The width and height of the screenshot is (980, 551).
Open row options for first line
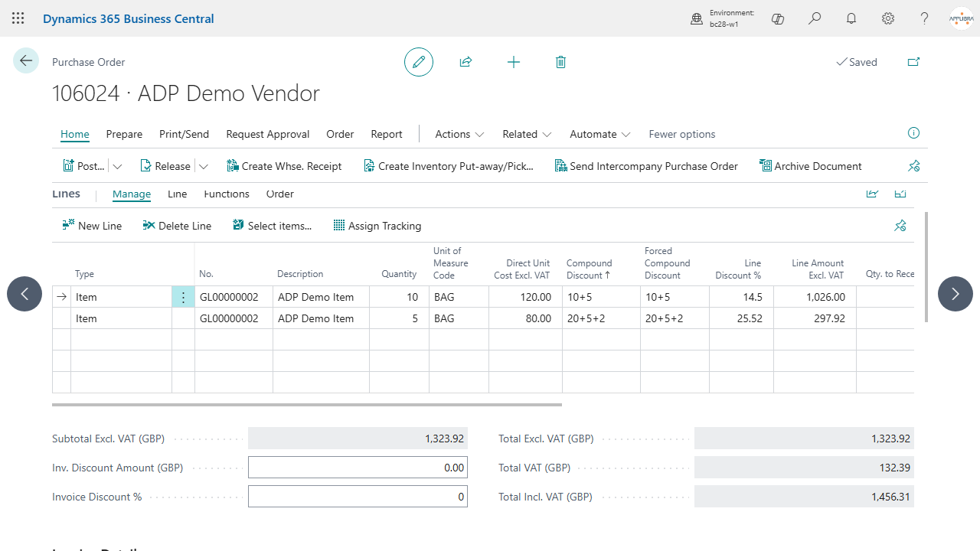pos(183,297)
